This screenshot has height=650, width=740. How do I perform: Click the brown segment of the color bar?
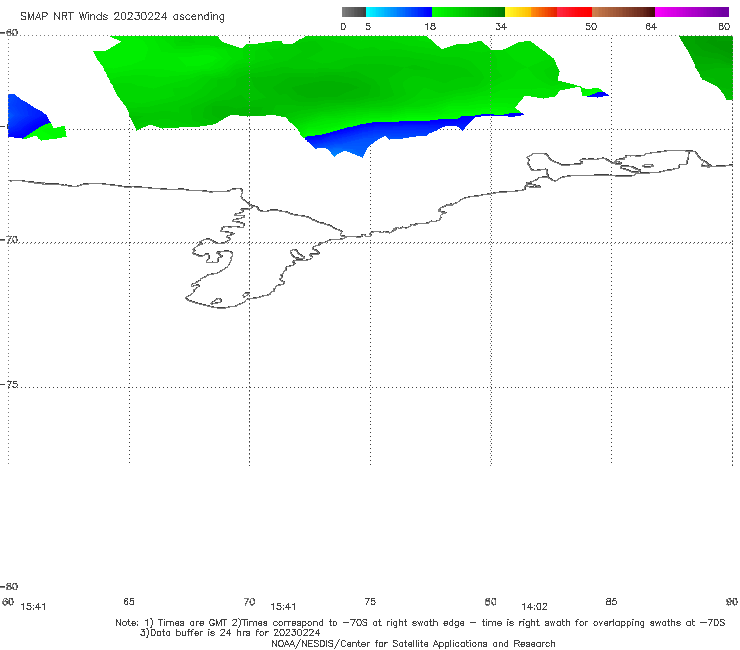(x=623, y=12)
